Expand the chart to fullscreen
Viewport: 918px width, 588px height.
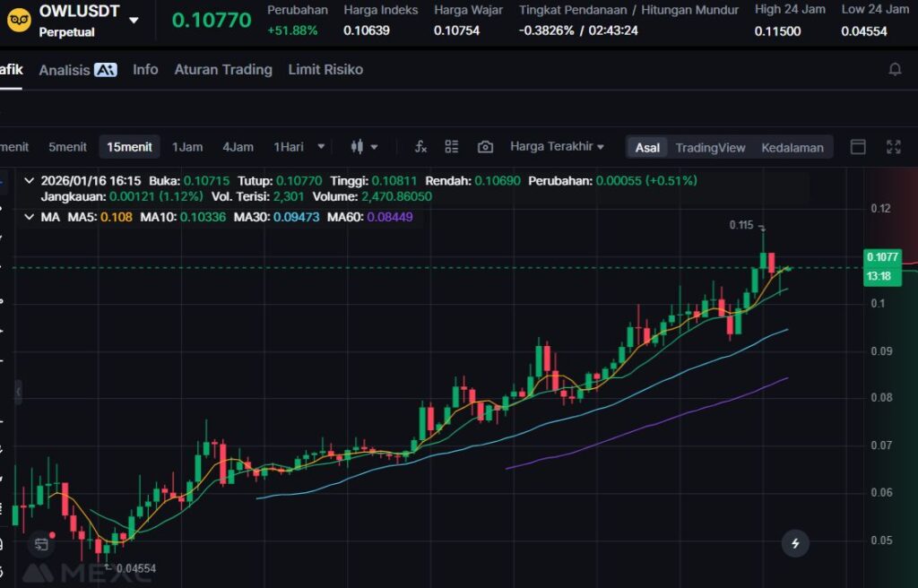[x=893, y=147]
